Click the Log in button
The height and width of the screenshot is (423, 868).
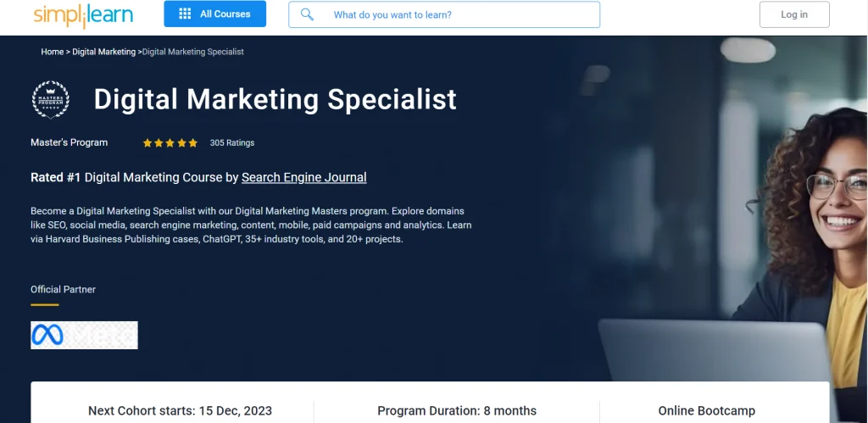point(794,14)
